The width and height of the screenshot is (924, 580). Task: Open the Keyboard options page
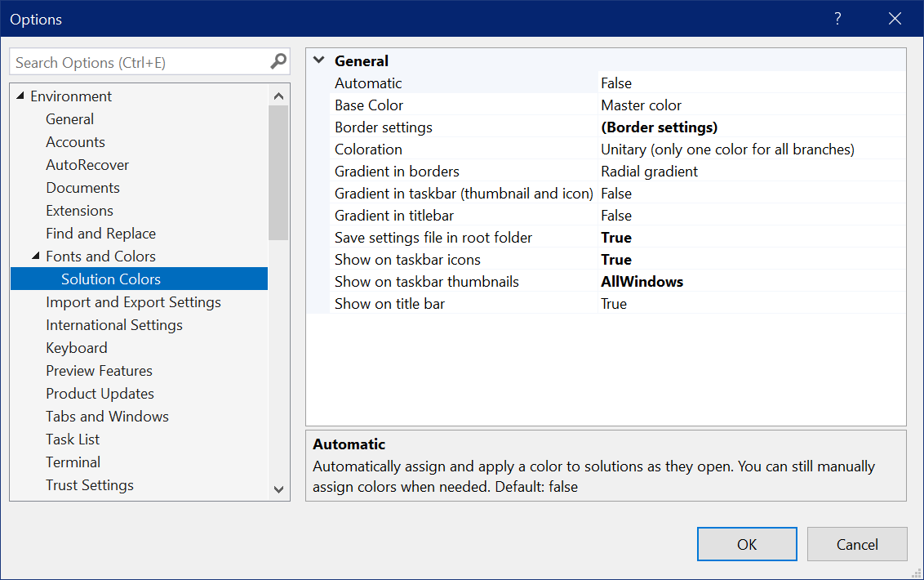77,348
